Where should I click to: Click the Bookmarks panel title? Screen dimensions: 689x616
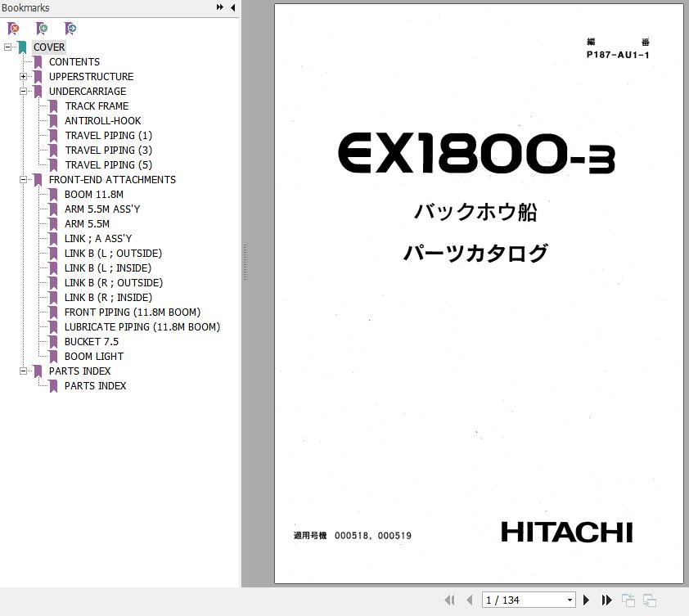(x=25, y=7)
